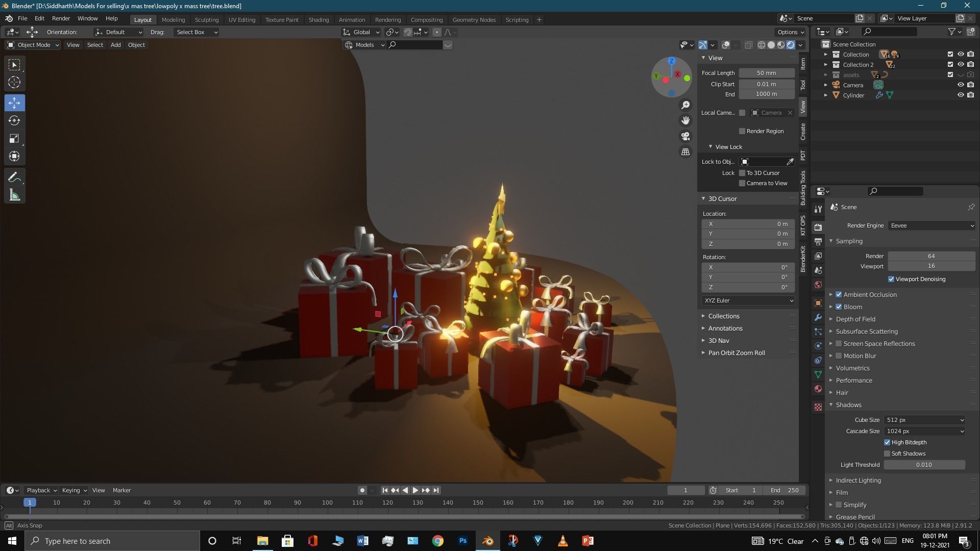Screen dimensions: 980x551
Task: Open Global transform orientation dropdown
Action: [x=362, y=32]
